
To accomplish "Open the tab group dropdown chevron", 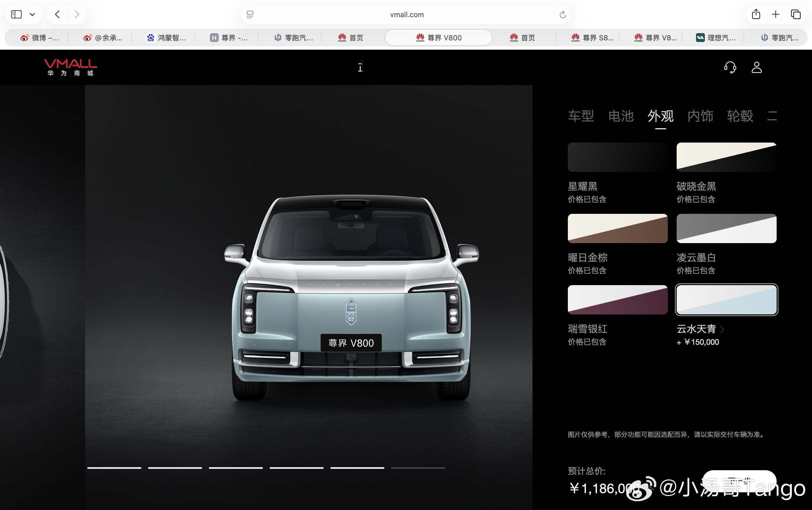I will coord(32,14).
